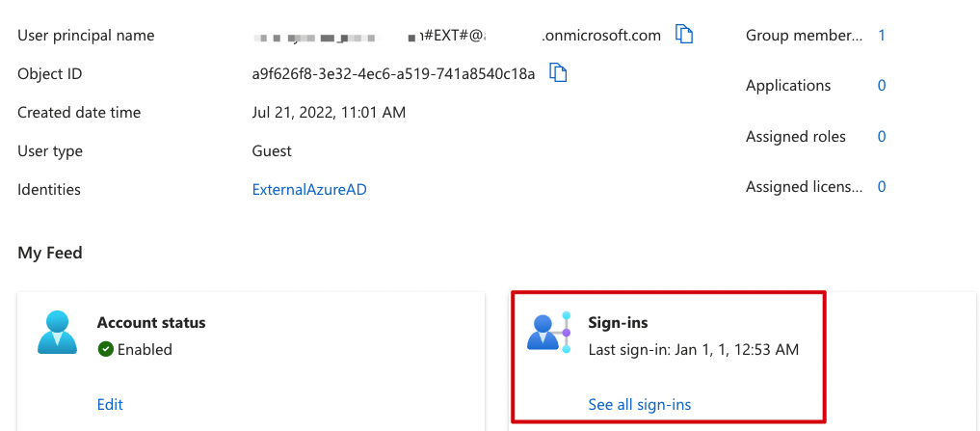
Task: Click the My Feed section heading
Action: click(50, 254)
